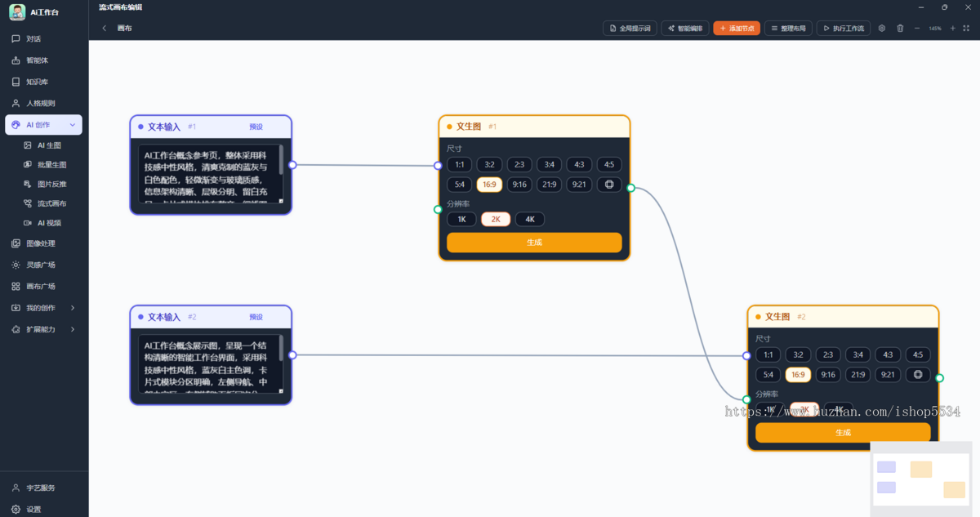Select custom size icon in 文生图 #1
The image size is (980, 517).
click(609, 185)
